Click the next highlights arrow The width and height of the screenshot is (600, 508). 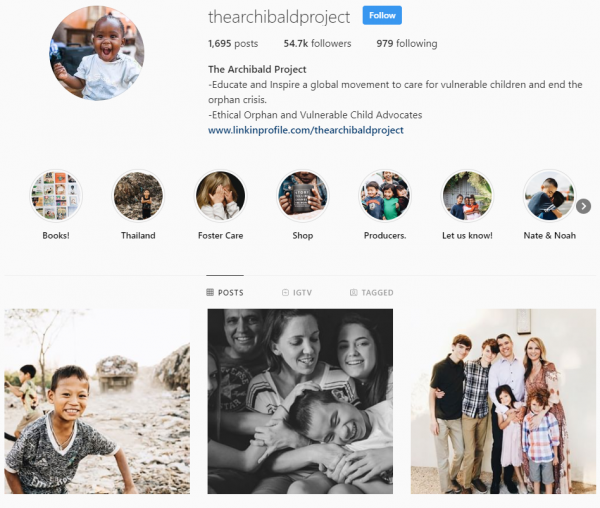[x=584, y=207]
